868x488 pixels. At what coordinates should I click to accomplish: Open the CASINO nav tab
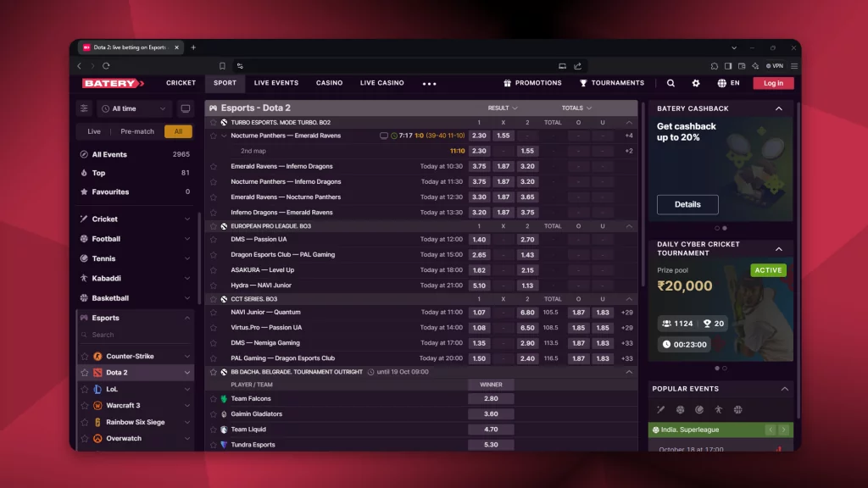(x=330, y=83)
